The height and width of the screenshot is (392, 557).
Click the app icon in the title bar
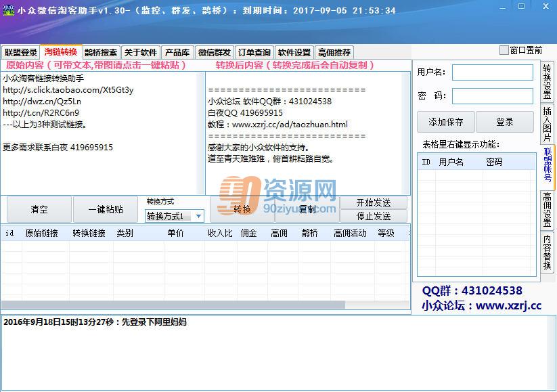click(8, 9)
